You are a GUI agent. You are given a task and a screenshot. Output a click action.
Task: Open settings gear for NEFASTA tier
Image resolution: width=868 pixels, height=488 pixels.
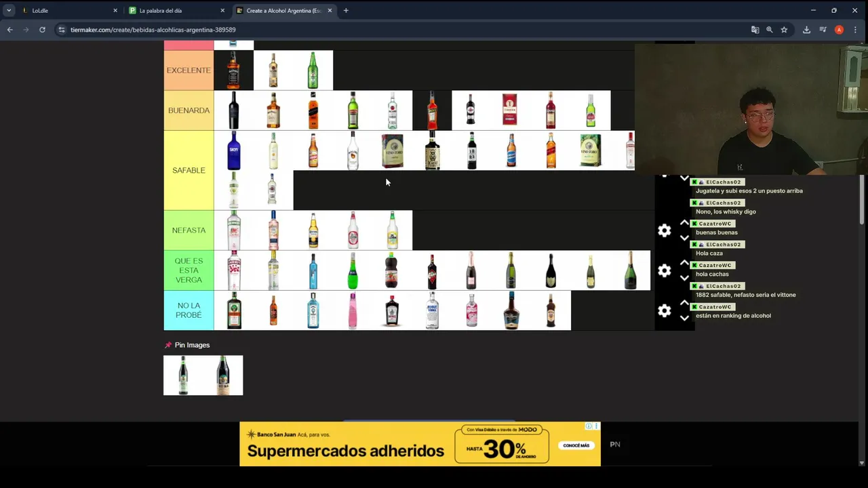coord(664,230)
